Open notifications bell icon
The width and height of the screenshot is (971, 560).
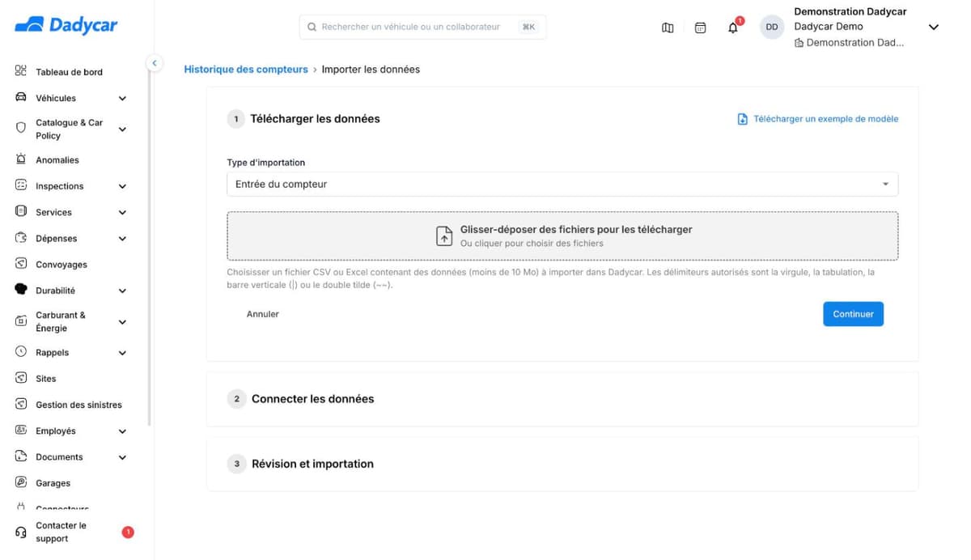(733, 28)
